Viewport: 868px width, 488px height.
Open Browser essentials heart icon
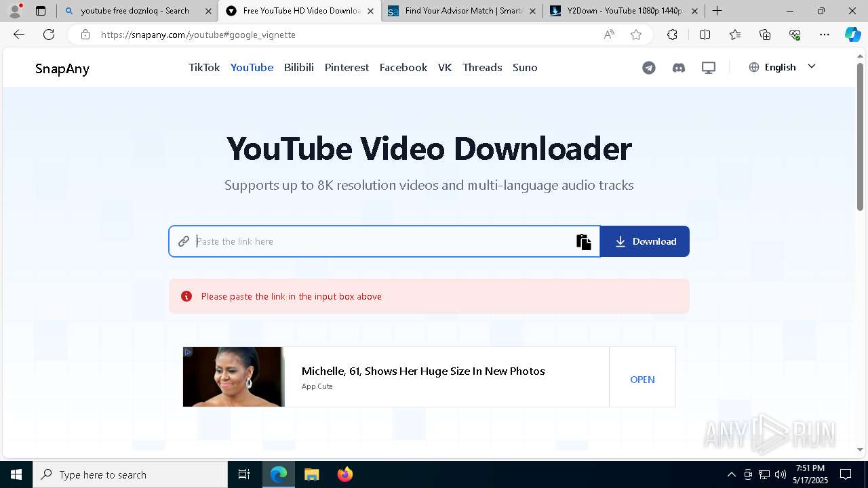click(x=795, y=35)
